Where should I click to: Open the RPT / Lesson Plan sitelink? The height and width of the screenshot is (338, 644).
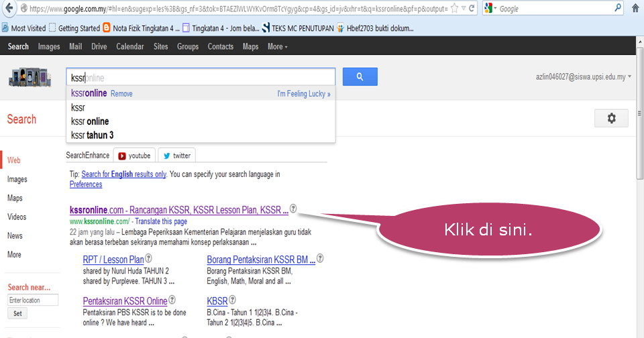click(113, 260)
